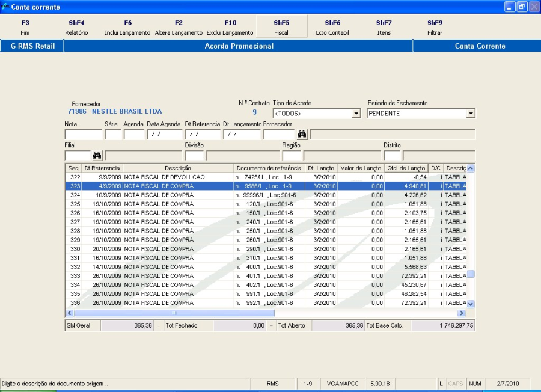The width and height of the screenshot is (541, 392).
Task: Select F2 Altera Lançamento toolbar button
Action: [x=179, y=27]
